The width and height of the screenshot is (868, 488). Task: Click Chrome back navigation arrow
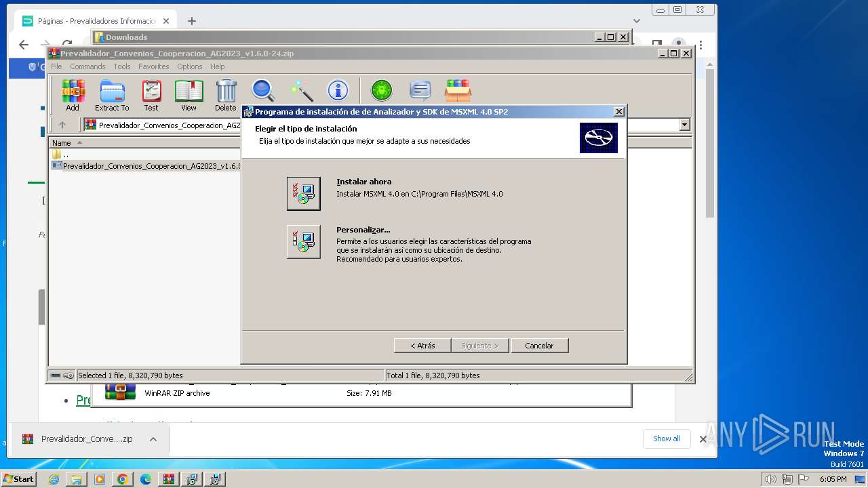[24, 45]
